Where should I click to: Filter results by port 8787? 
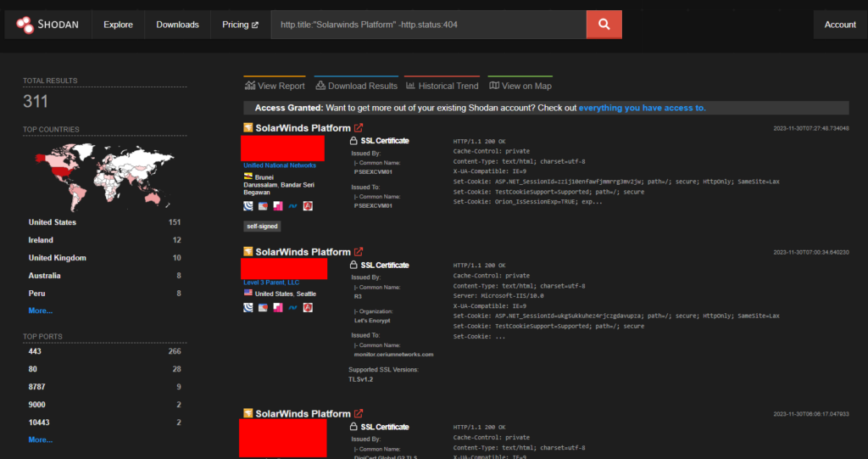[104, 387]
